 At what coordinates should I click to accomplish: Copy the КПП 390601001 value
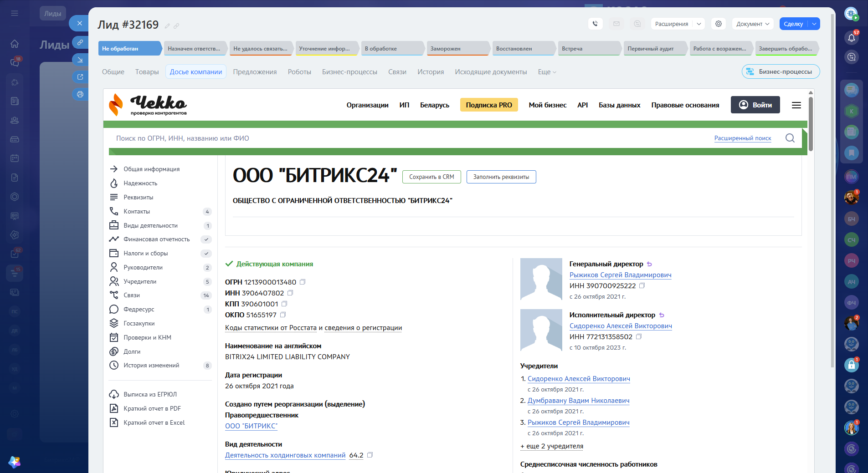[x=284, y=304]
